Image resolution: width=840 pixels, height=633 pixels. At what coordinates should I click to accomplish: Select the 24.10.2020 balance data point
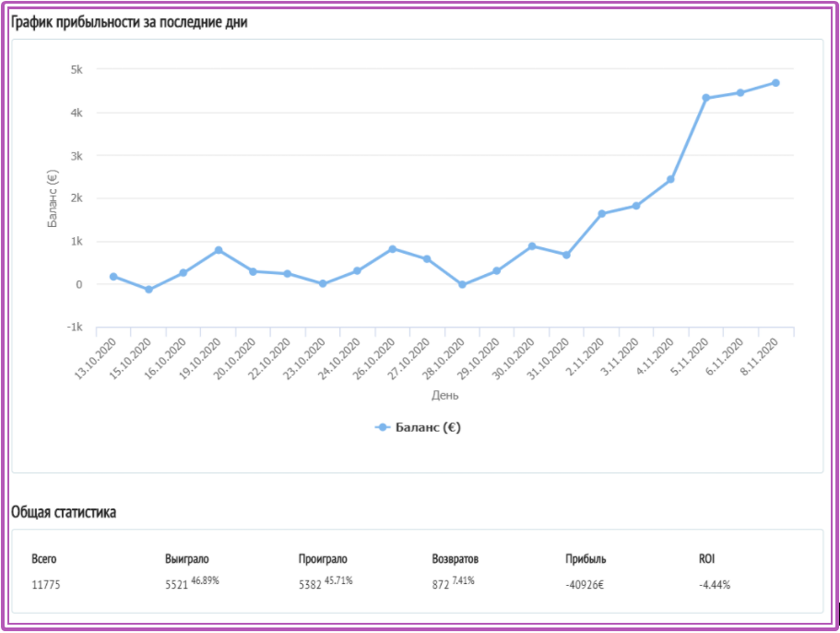click(358, 271)
